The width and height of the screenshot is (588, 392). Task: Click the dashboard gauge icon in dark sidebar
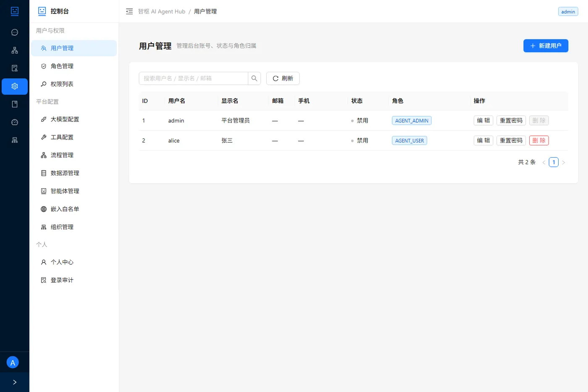[15, 122]
